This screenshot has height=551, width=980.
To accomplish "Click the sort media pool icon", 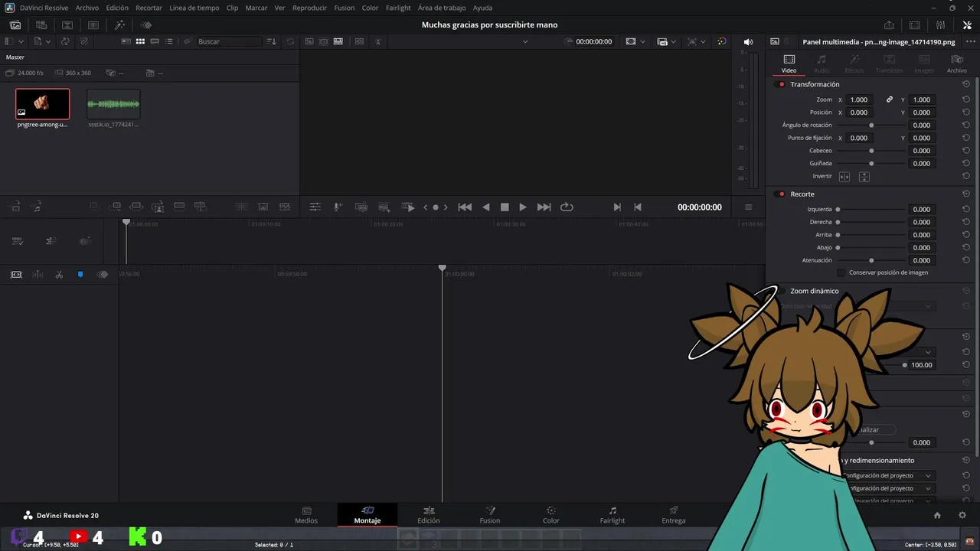I will (x=271, y=41).
